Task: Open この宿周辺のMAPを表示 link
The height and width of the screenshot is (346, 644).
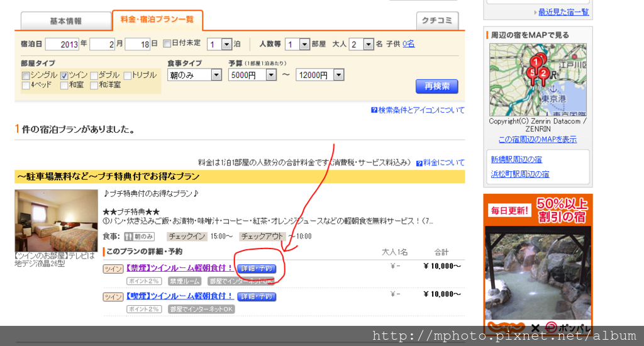Action: (x=538, y=140)
